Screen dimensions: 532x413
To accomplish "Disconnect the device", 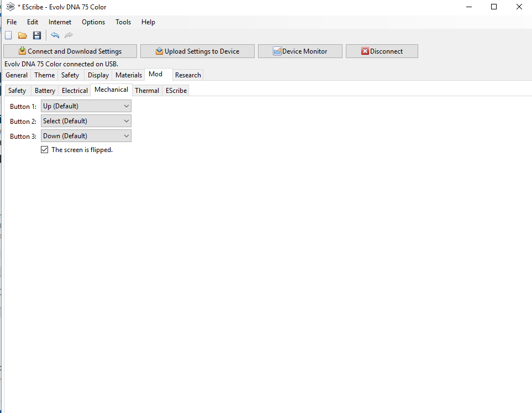I will point(382,51).
